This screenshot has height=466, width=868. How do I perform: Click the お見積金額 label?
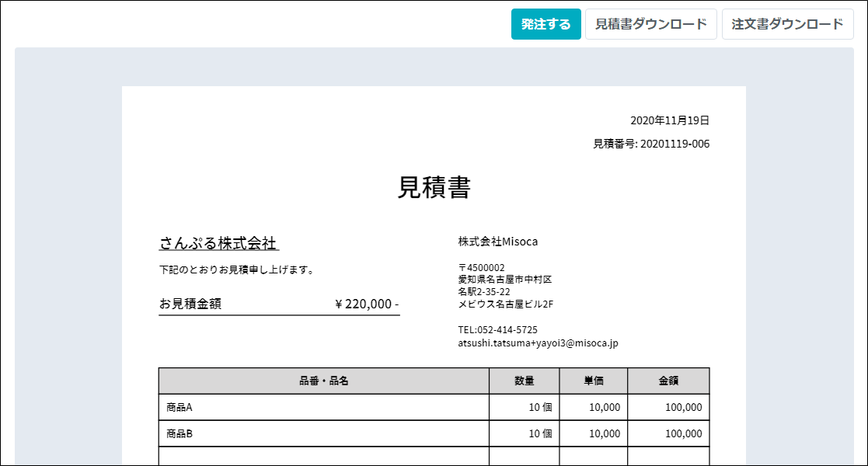coord(190,304)
